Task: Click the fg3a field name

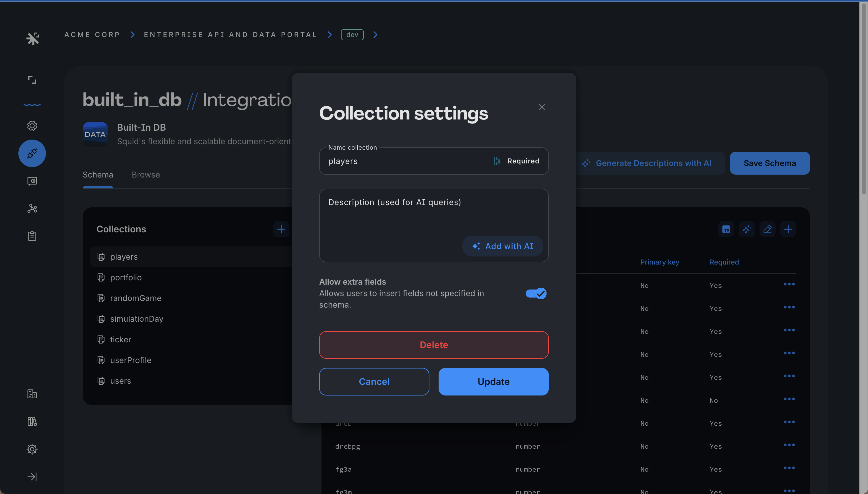Action: pos(343,470)
